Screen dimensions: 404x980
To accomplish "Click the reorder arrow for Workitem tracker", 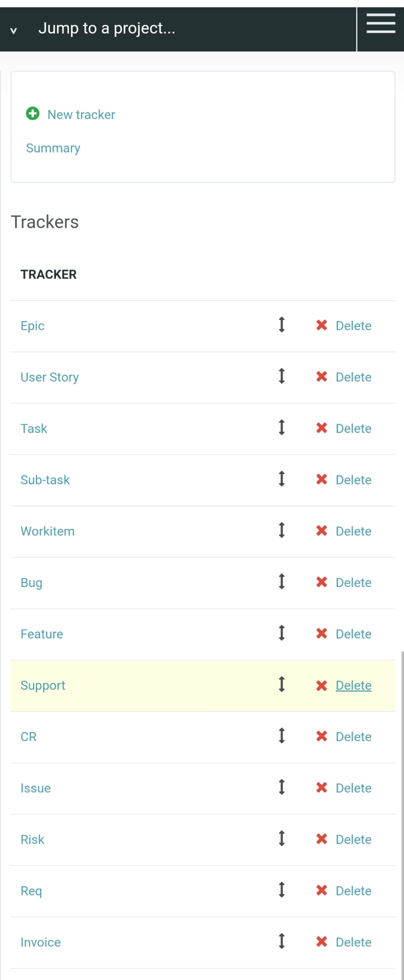I will pyautogui.click(x=282, y=530).
